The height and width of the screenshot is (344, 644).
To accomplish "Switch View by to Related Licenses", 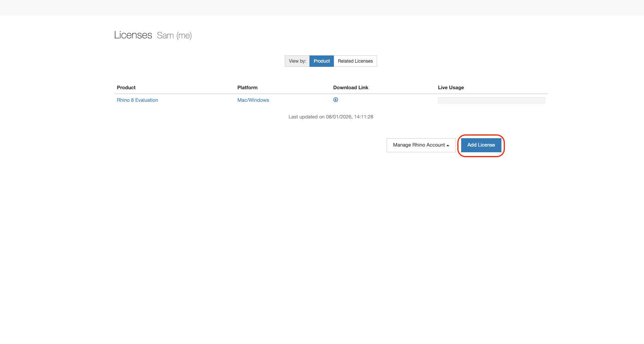I will pyautogui.click(x=355, y=61).
